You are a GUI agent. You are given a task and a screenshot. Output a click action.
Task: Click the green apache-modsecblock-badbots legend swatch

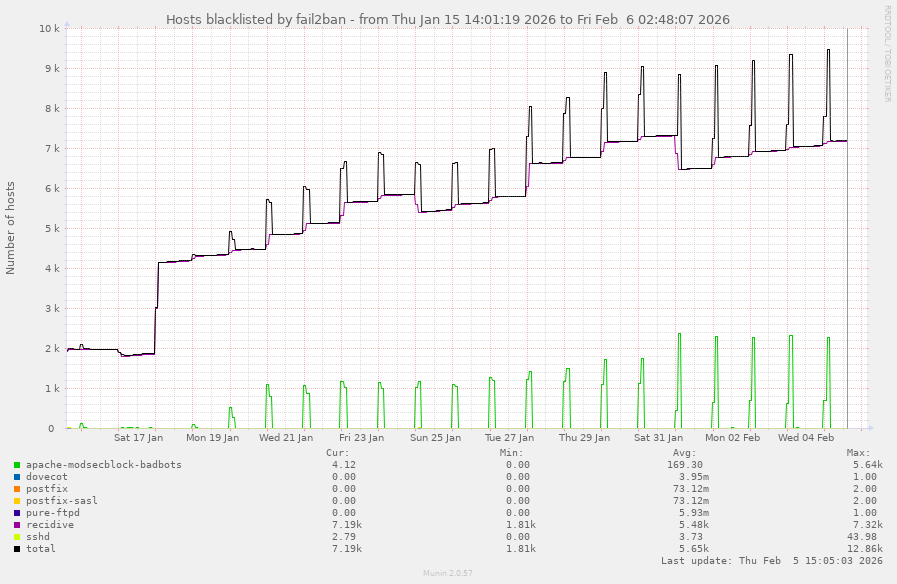17,465
